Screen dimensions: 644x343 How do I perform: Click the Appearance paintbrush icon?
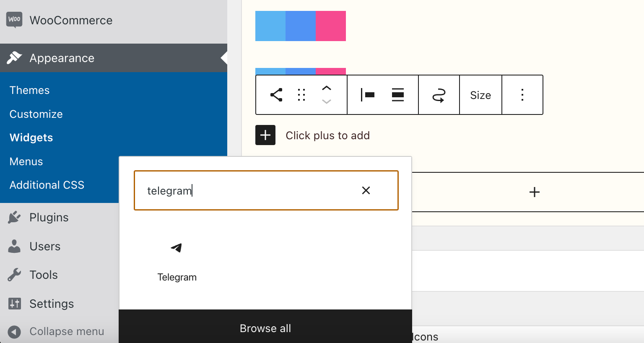(x=14, y=58)
